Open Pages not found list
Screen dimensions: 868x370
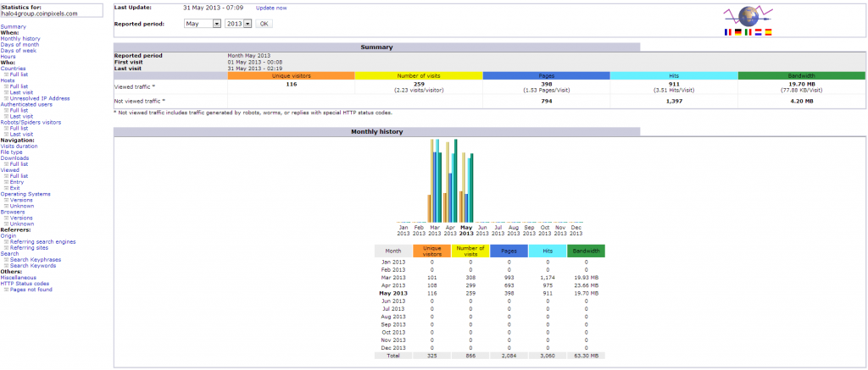[x=31, y=290]
